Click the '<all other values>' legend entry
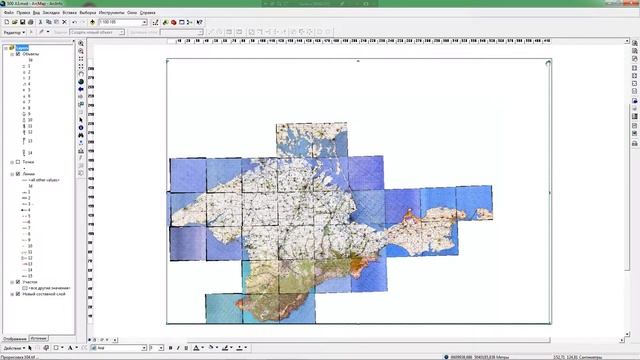640x360 pixels. click(x=44, y=180)
